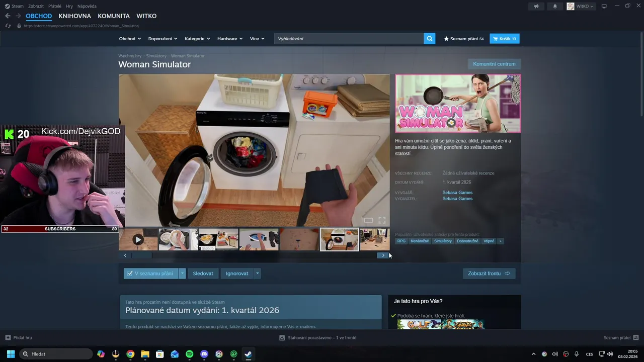Screen dimensions: 644x362
Task: Select the highlighted washing machine thumbnail
Action: [x=340, y=240]
